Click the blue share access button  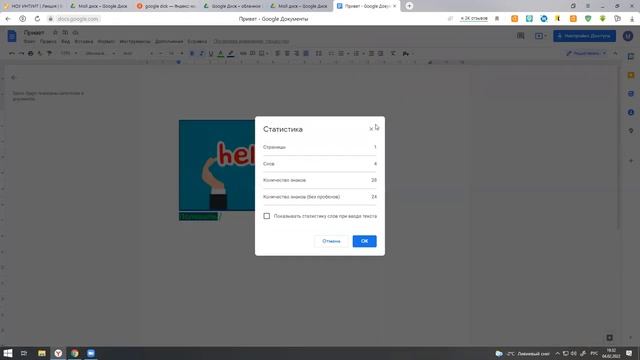[x=584, y=36]
